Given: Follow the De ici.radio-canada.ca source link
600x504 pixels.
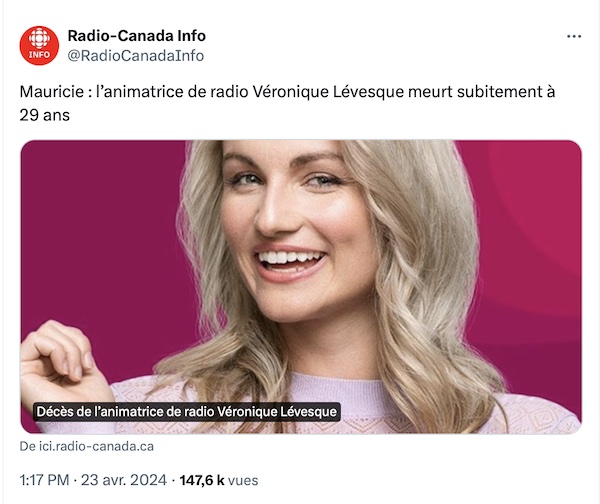Looking at the screenshot, I should (87, 446).
